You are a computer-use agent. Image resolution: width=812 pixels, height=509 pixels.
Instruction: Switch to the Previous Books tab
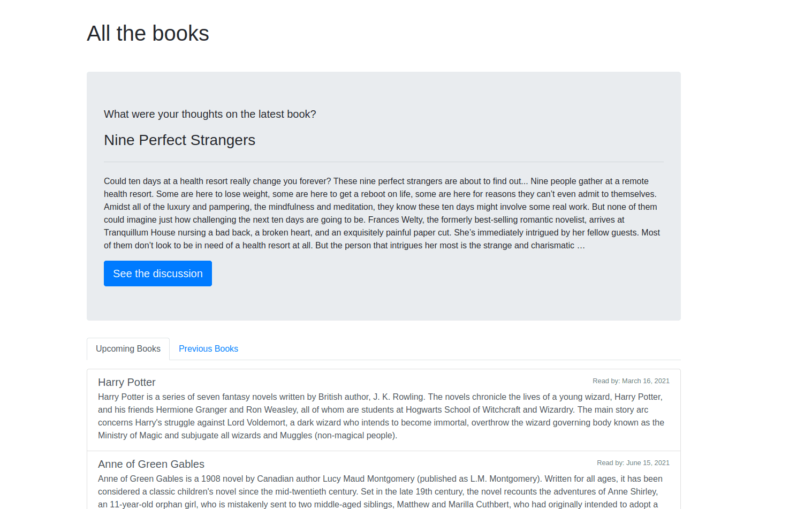pyautogui.click(x=208, y=348)
